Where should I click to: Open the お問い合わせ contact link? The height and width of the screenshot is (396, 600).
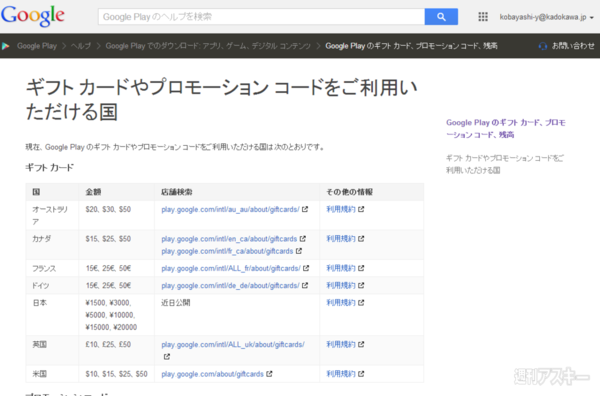tap(573, 46)
